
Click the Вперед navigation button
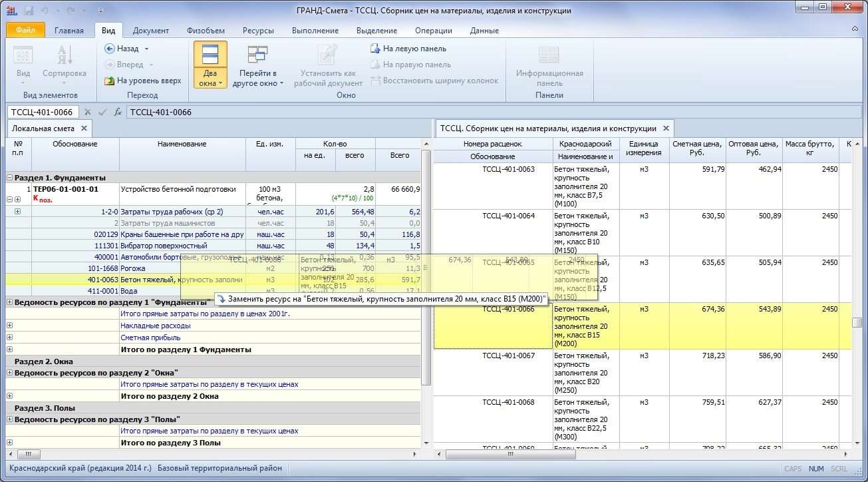(x=124, y=65)
